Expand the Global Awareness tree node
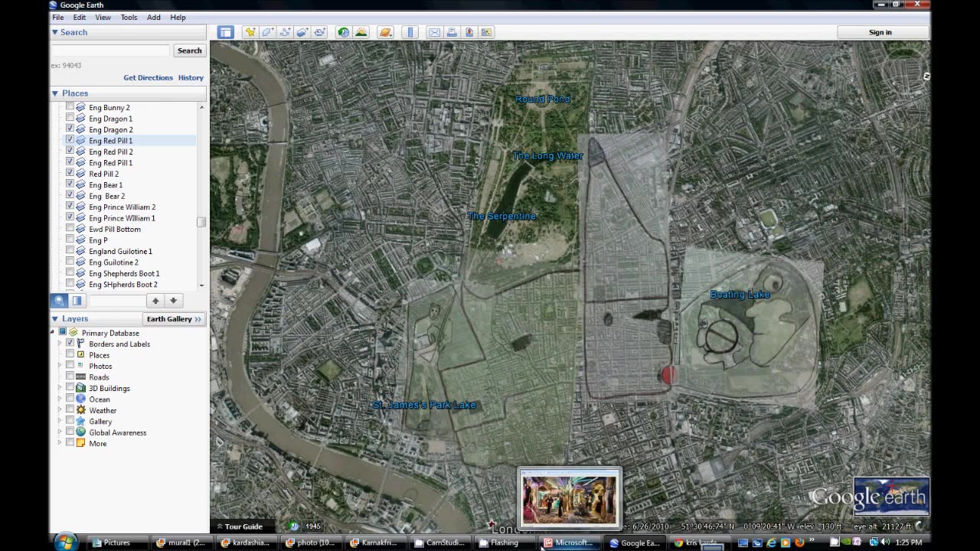This screenshot has height=551, width=980. pyautogui.click(x=59, y=432)
